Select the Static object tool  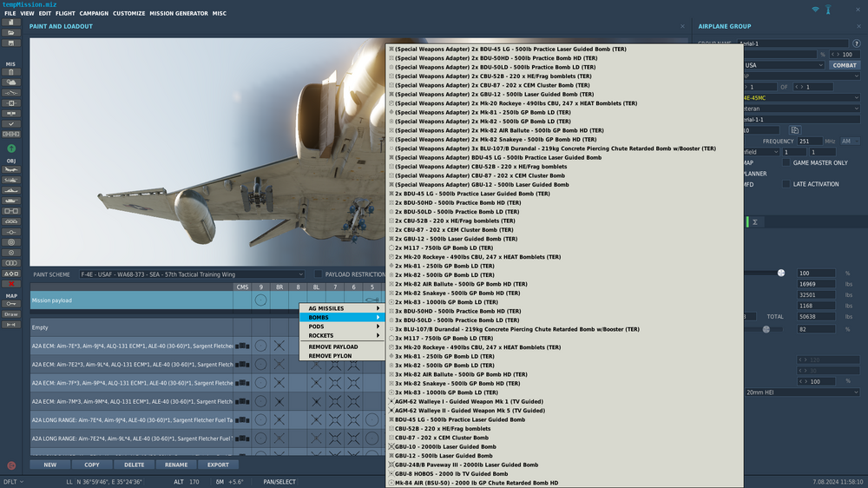coord(11,211)
